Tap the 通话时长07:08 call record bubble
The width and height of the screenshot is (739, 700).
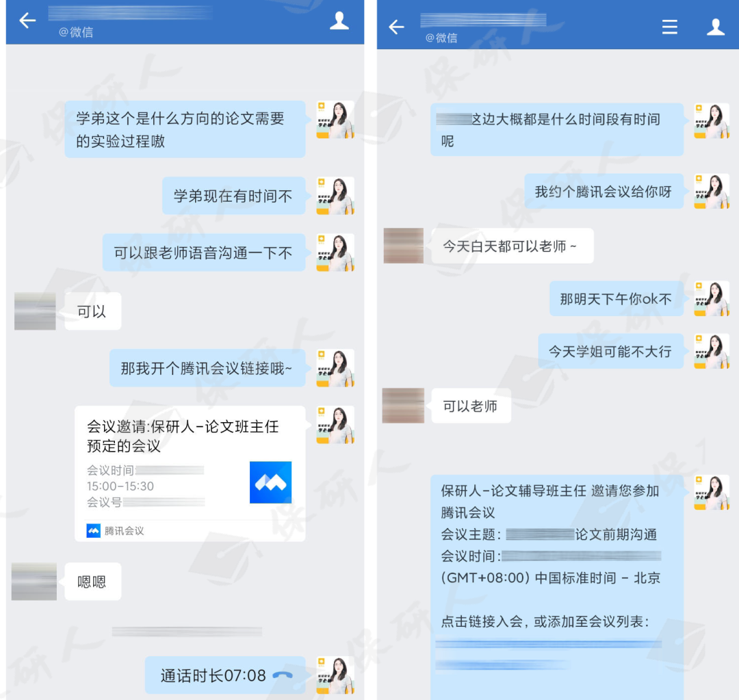tap(225, 675)
